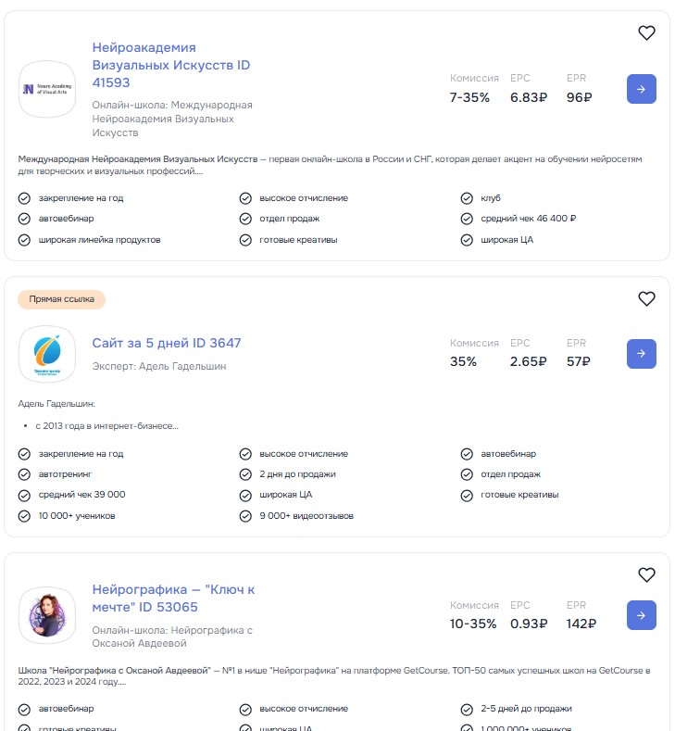Viewport: 700px width, 731px height.
Task: Click check icon beside автотренинг
Action: tap(24, 474)
